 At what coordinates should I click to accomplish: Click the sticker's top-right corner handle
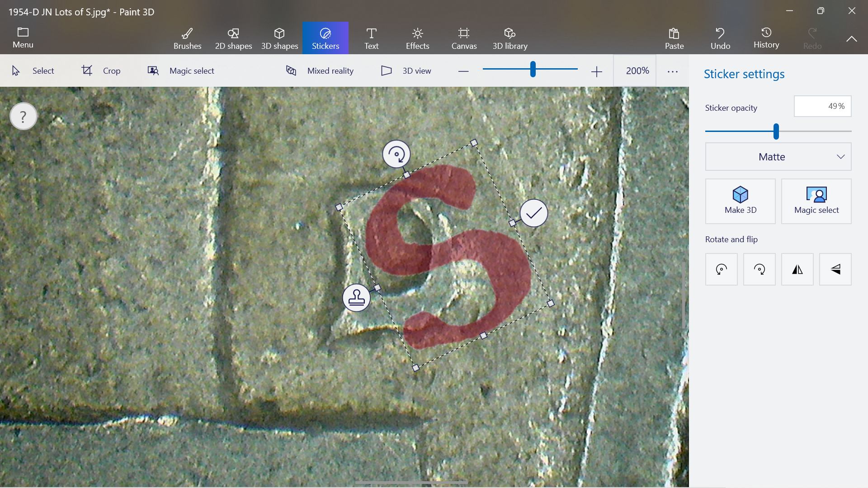(x=474, y=143)
